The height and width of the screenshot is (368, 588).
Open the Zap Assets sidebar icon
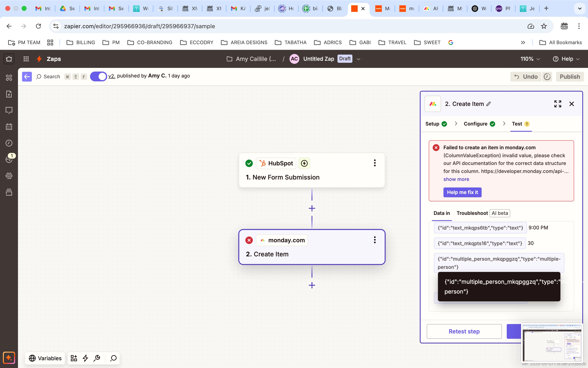pyautogui.click(x=9, y=78)
